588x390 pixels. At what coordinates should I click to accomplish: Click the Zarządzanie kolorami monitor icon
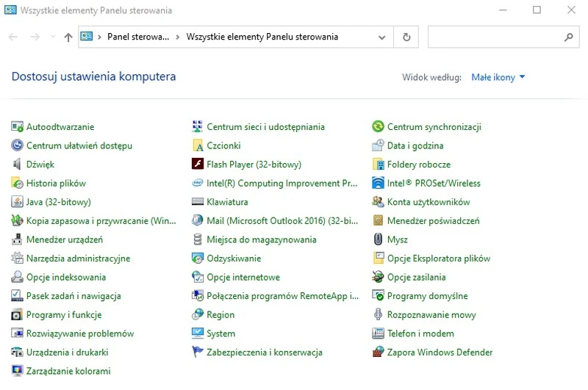click(17, 371)
